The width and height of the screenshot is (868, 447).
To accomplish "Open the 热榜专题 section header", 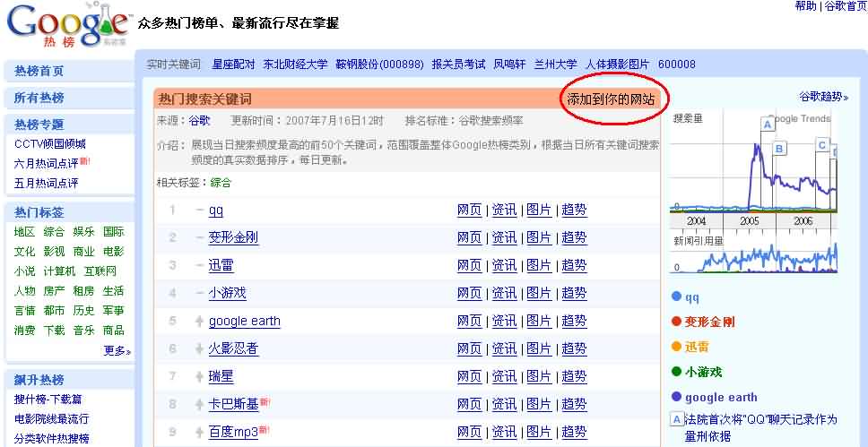I will point(39,125).
